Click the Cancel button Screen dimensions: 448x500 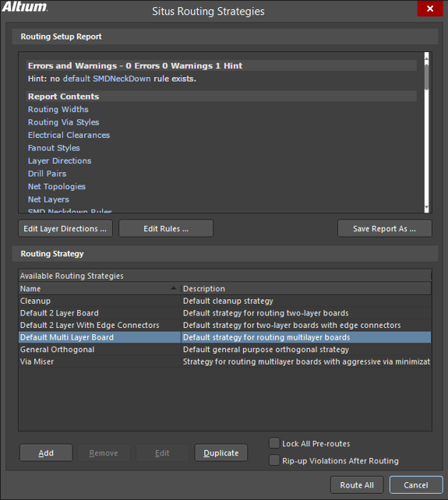click(416, 485)
